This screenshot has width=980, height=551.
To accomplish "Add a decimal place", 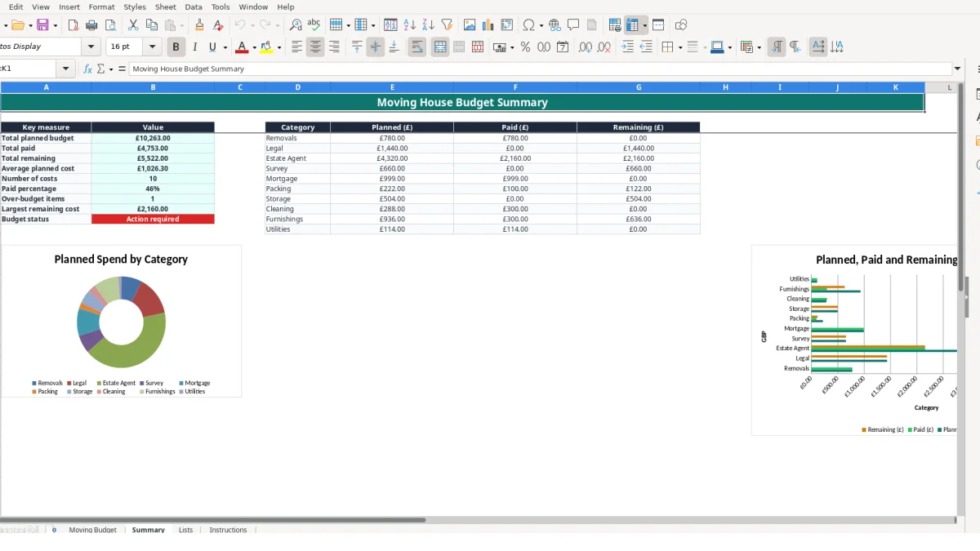I will pyautogui.click(x=586, y=47).
